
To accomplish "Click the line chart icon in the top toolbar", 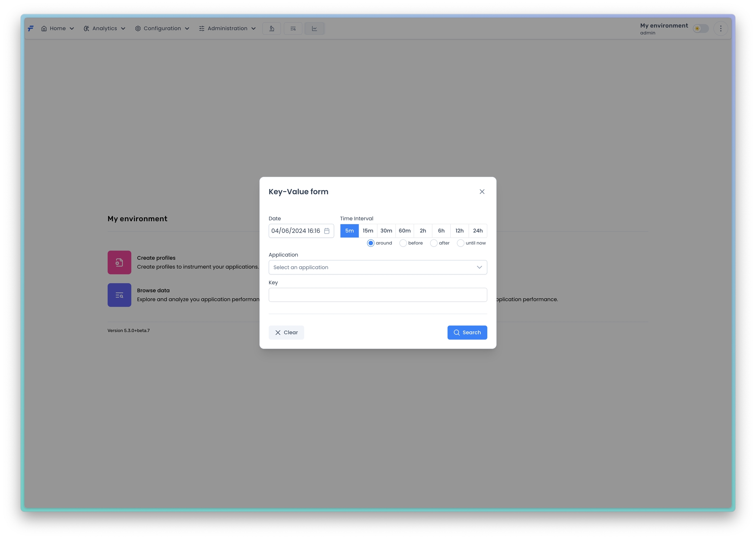I will [314, 29].
